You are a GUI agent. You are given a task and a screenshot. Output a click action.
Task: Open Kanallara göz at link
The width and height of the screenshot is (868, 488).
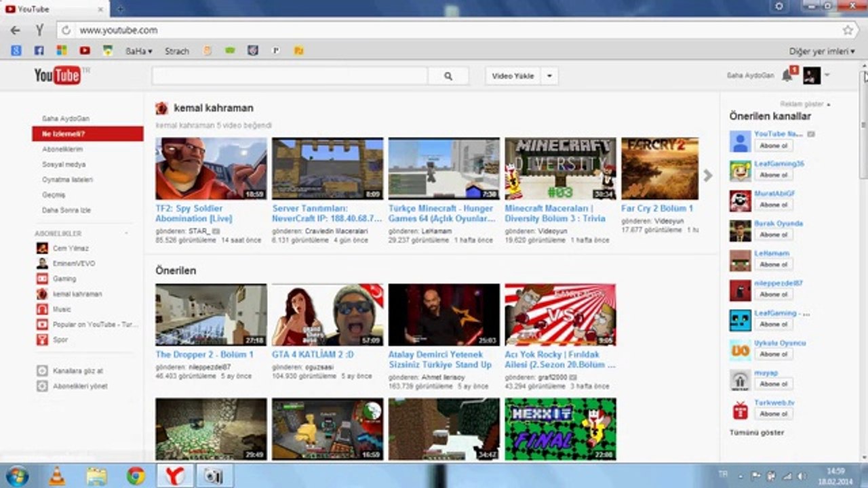(x=78, y=371)
